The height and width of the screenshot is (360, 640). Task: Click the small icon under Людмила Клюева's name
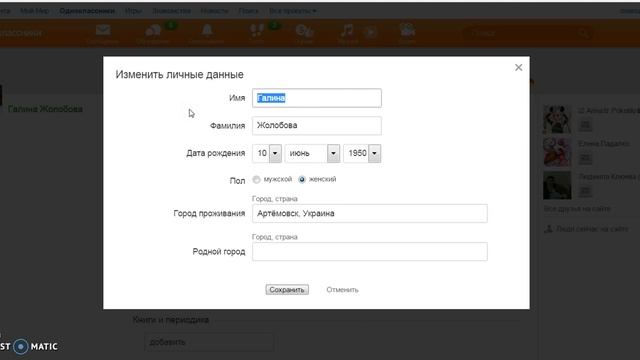[x=585, y=191]
